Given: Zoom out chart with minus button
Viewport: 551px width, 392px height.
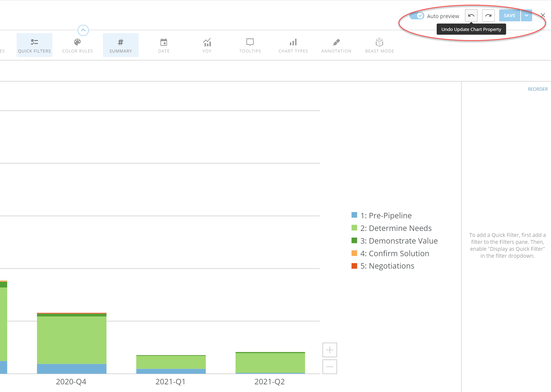Looking at the screenshot, I should (x=330, y=367).
